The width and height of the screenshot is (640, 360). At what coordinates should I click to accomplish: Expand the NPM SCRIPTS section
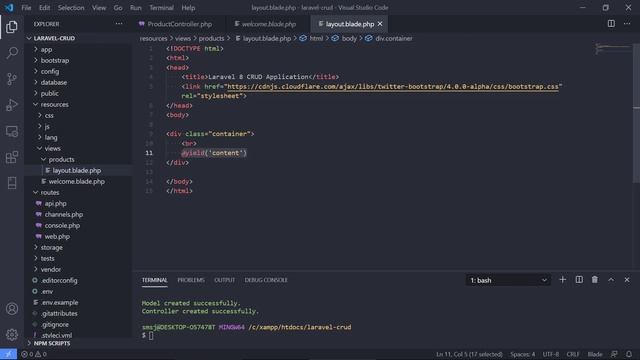click(52, 343)
